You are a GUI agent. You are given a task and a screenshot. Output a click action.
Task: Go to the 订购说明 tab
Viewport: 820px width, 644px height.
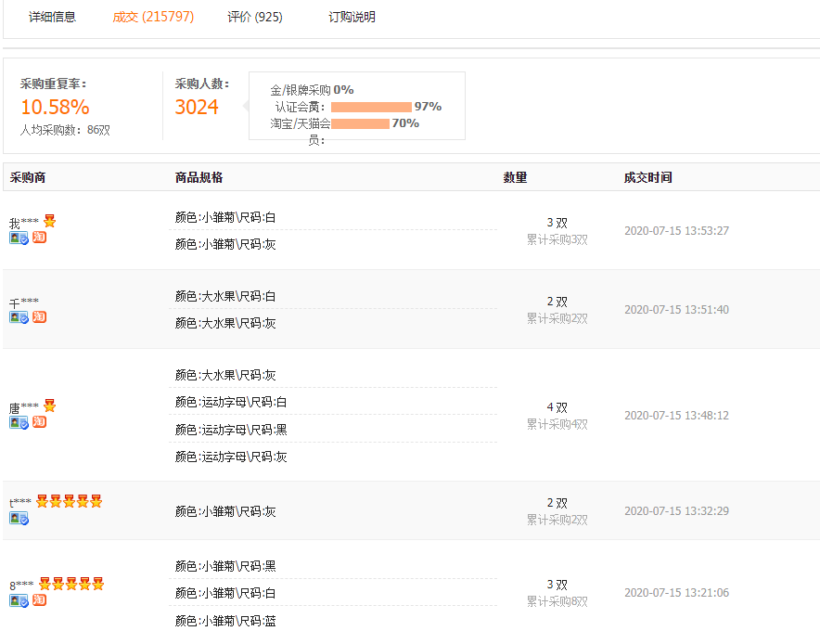click(352, 17)
